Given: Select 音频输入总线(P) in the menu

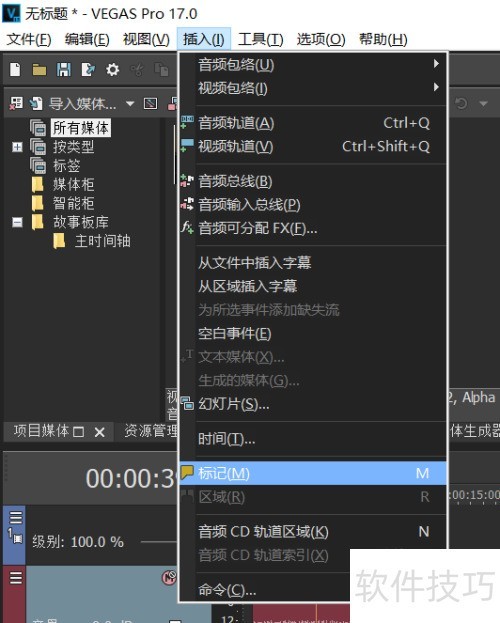Looking at the screenshot, I should 313,205.
